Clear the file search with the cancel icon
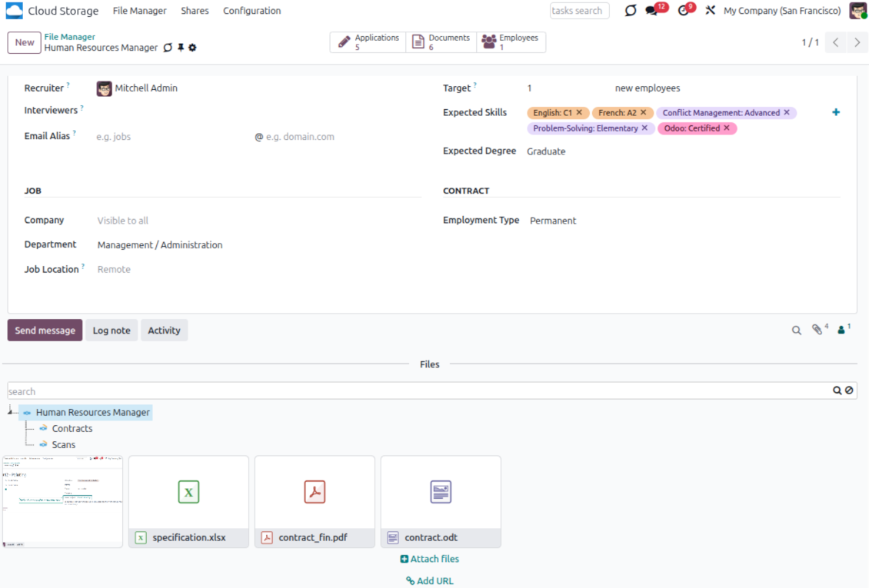 coord(849,390)
